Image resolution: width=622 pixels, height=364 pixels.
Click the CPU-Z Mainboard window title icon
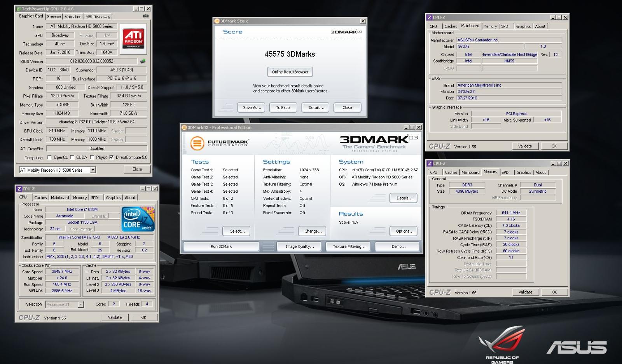(429, 17)
